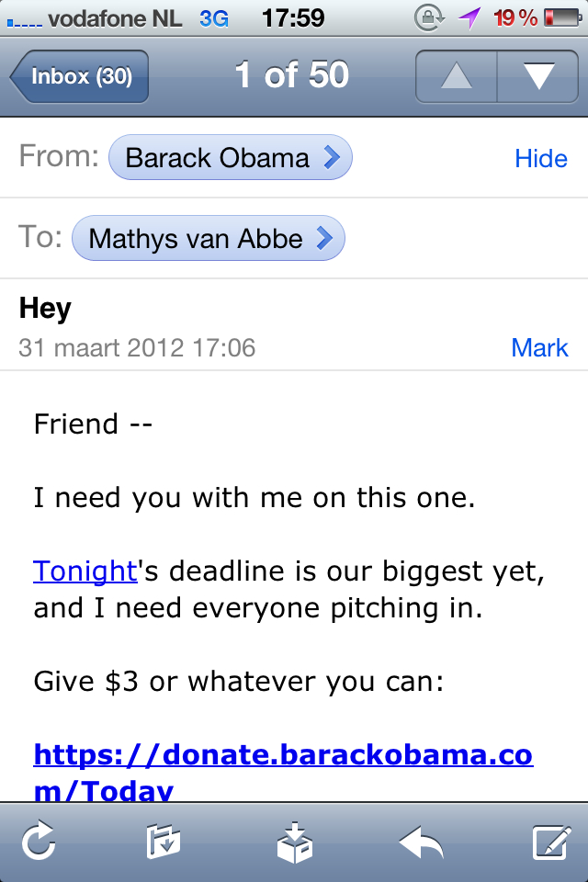Tap the 31 maart 2012 date text

pyautogui.click(x=136, y=348)
